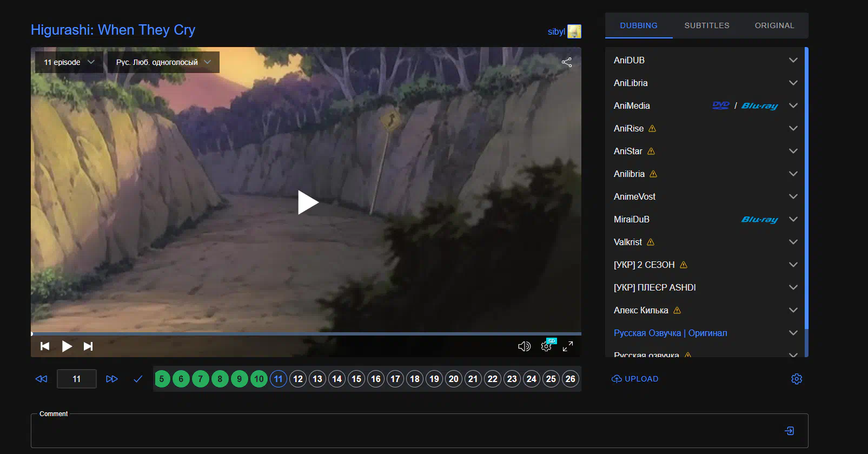Switch to the Original tab
Screen dimensions: 868x454
[774, 25]
